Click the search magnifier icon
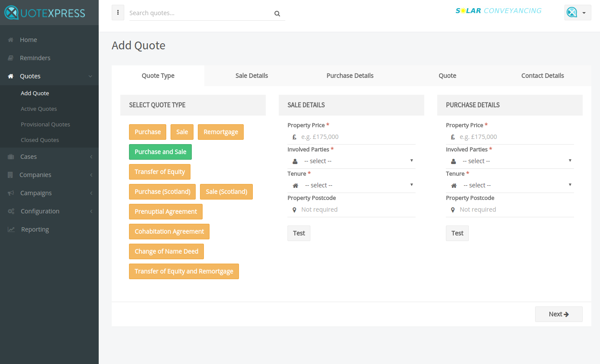Image resolution: width=600 pixels, height=364 pixels. click(x=277, y=13)
